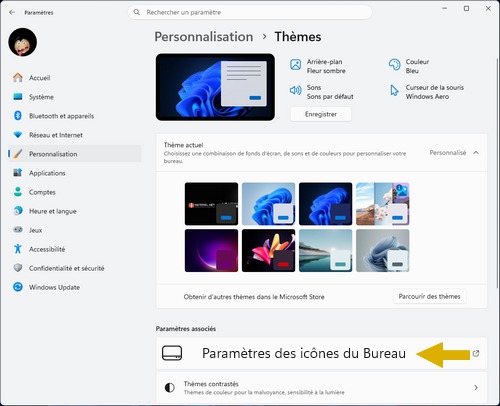The height and width of the screenshot is (406, 500).
Task: Open Thèmes contrastés settings
Action: click(x=321, y=388)
